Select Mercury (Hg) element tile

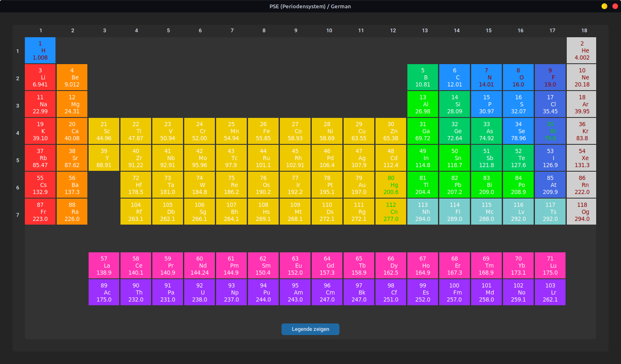(x=391, y=185)
